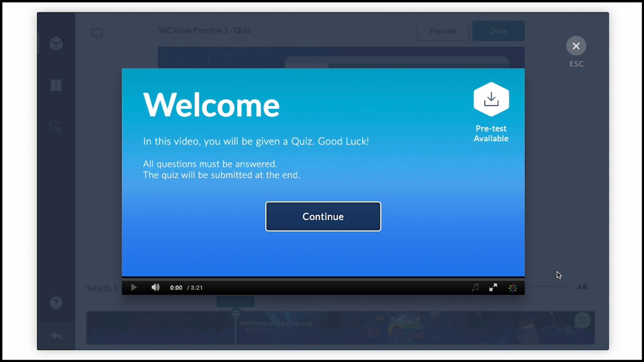Close the preview with the X button
Viewport: 644px width, 362px height.
[576, 46]
